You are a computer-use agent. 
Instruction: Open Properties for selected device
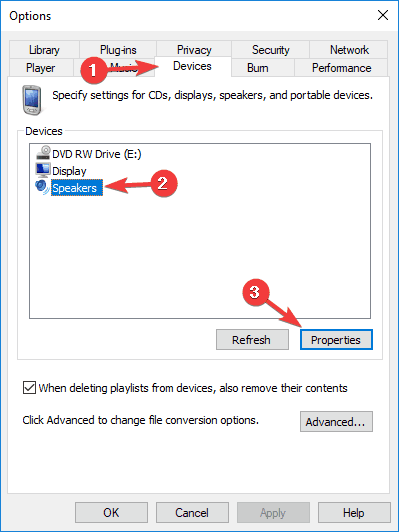336,339
